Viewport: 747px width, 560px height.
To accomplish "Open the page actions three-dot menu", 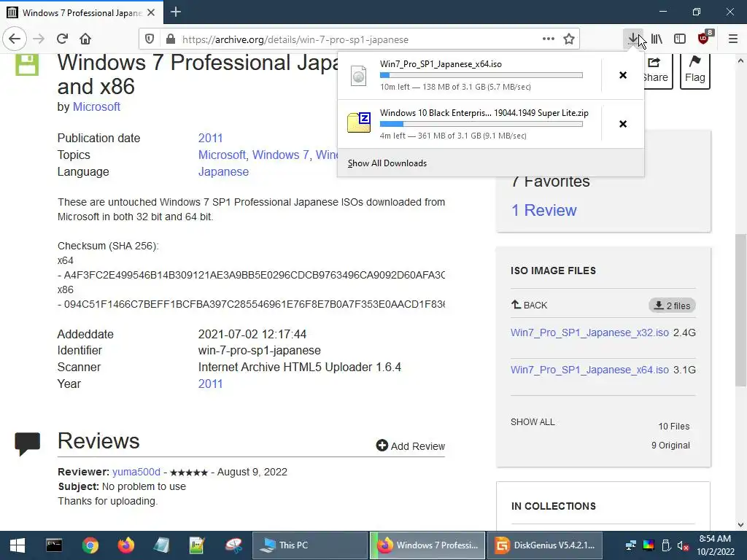I will coord(549,39).
